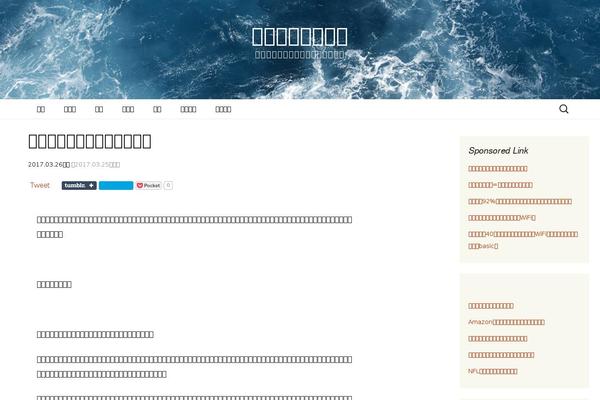Save the article with the Pocket button
Screen dimensions: 600x400
tap(148, 185)
